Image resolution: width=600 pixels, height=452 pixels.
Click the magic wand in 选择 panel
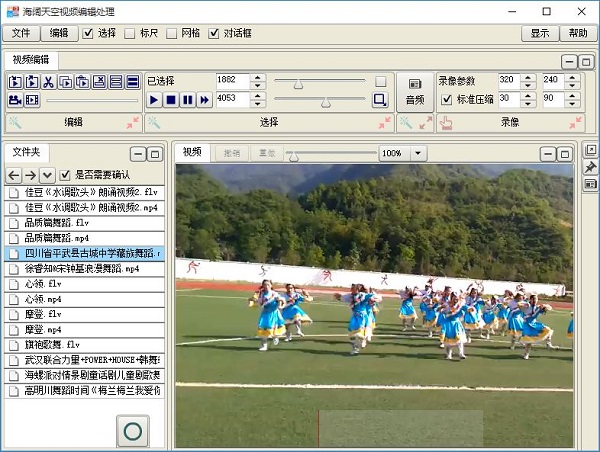154,122
